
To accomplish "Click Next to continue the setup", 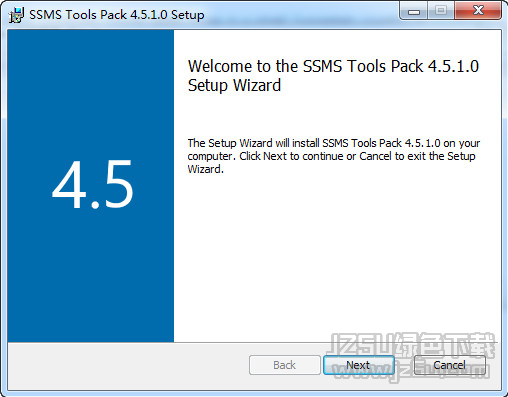I will click(x=359, y=365).
